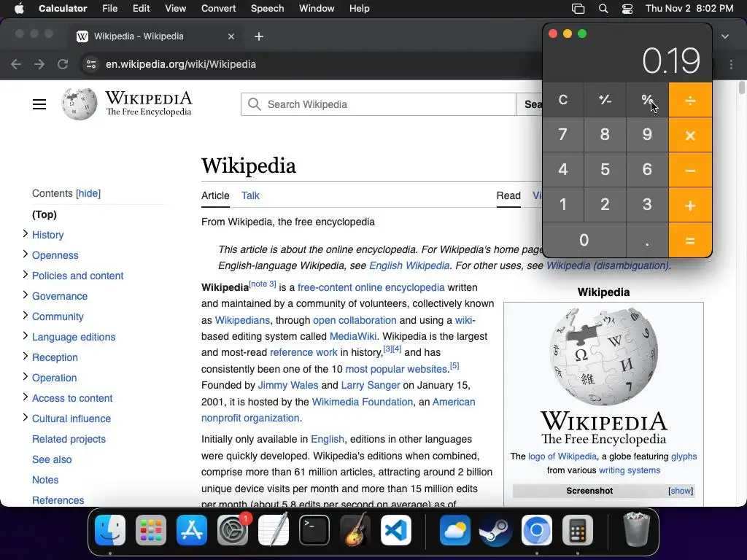The height and width of the screenshot is (560, 747).
Task: Launch Terminal from the dock
Action: click(314, 530)
